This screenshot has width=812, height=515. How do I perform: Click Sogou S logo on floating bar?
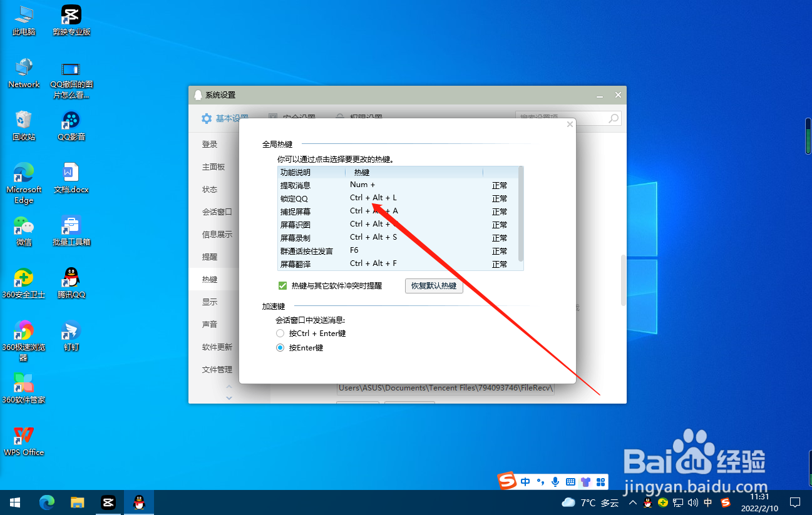pyautogui.click(x=507, y=481)
